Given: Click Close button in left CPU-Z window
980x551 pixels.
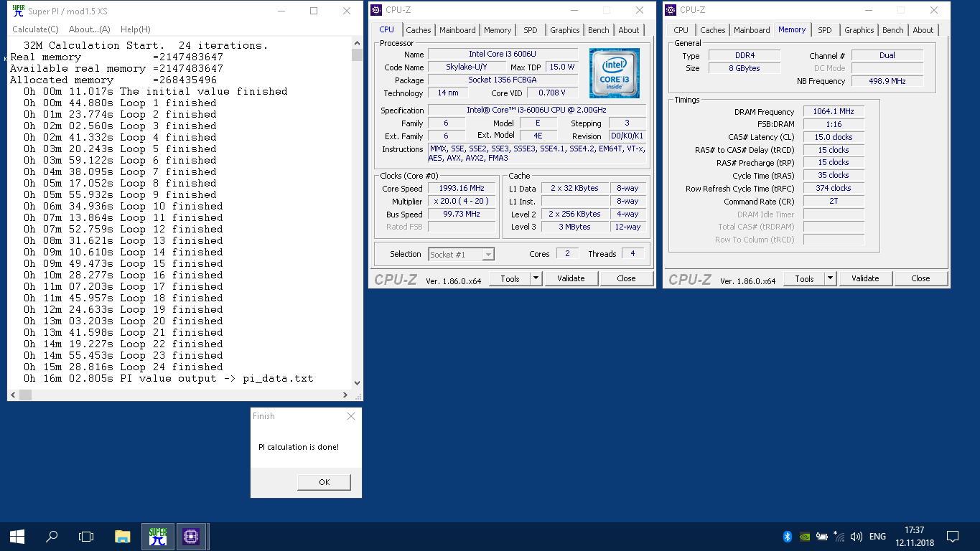Looking at the screenshot, I should [626, 278].
